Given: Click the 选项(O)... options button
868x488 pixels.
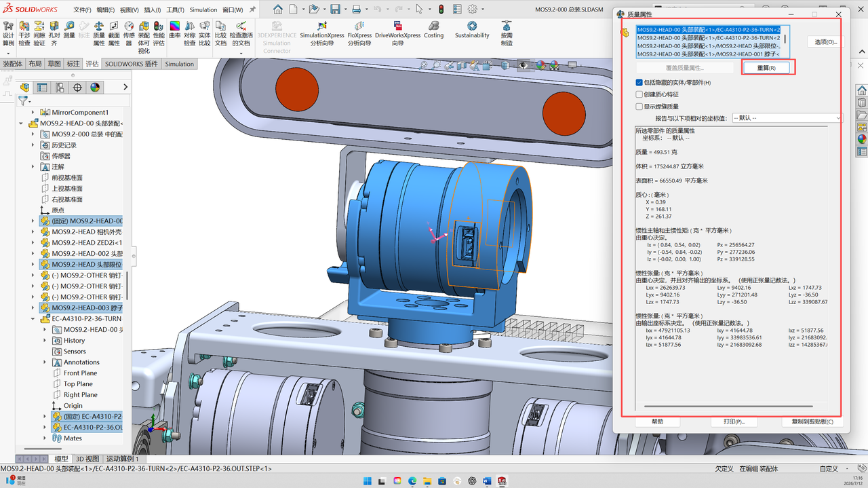Looking at the screenshot, I should pos(825,42).
